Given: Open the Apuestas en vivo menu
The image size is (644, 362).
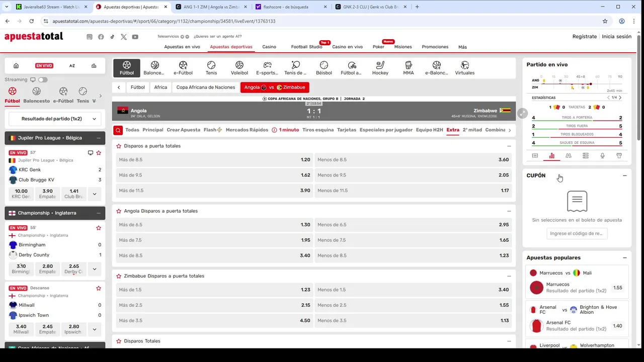Looking at the screenshot, I should point(182,47).
